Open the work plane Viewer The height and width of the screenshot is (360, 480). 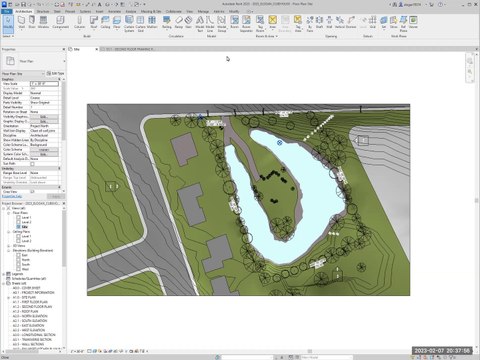413,22
